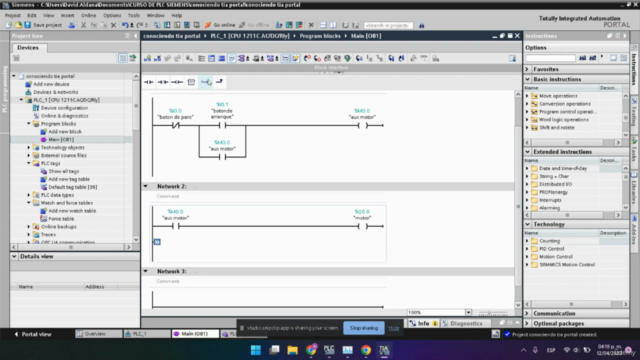Click the motor output coil in Network 2

[x=362, y=226]
